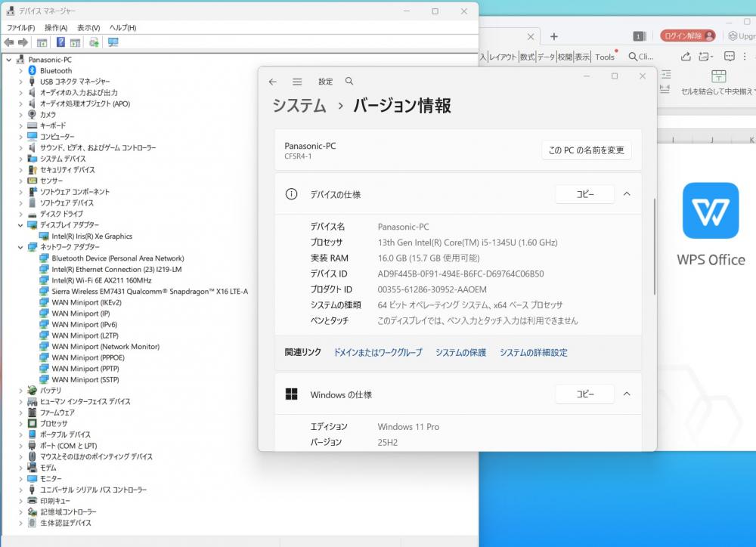Click the Settings search magnifier icon
Viewport: 756px width, 547px height.
coord(349,81)
